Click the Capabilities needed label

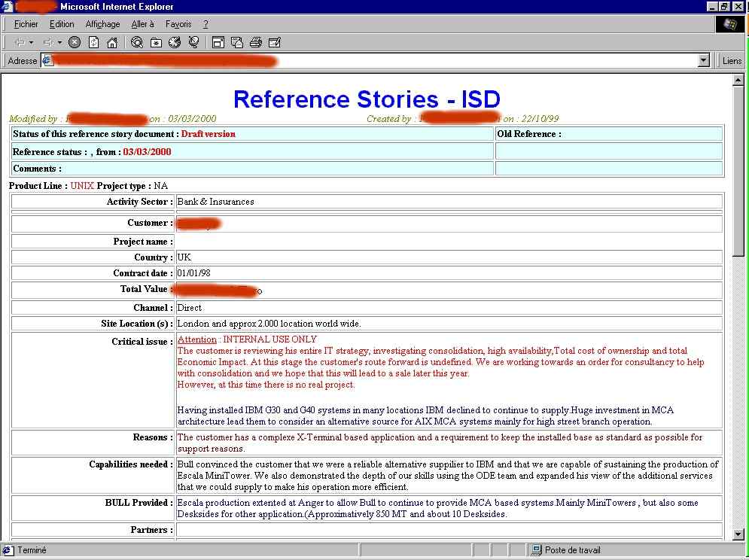[132, 464]
